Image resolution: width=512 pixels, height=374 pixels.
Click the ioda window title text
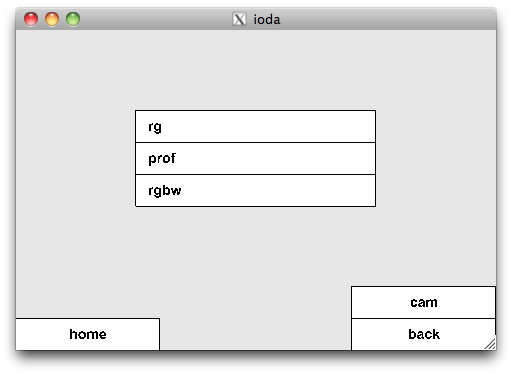[x=267, y=20]
